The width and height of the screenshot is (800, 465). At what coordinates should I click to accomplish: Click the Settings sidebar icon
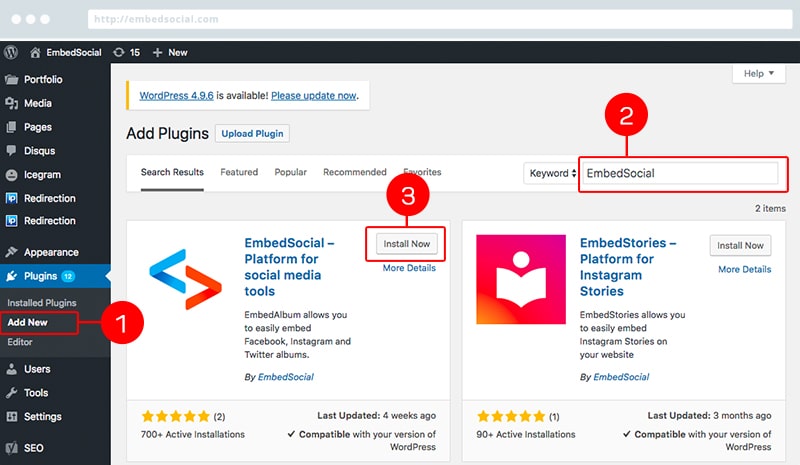tap(11, 417)
